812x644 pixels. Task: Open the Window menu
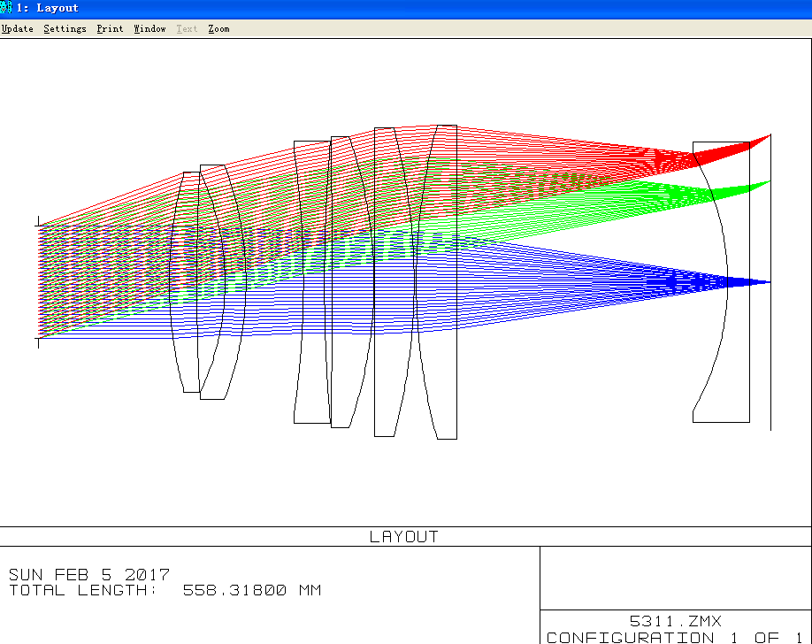point(150,29)
